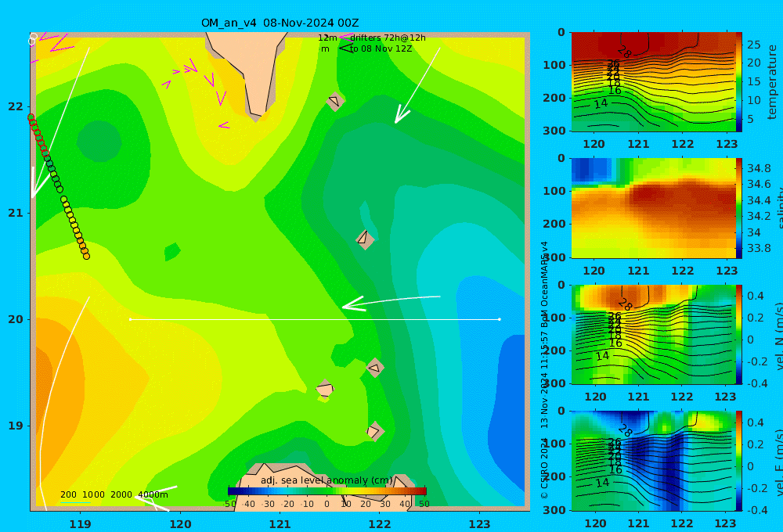Viewport: 783px width, 532px height.
Task: Click the vertical CSIRO / BoM OceanMAPS copyright text
Action: [x=545, y=370]
